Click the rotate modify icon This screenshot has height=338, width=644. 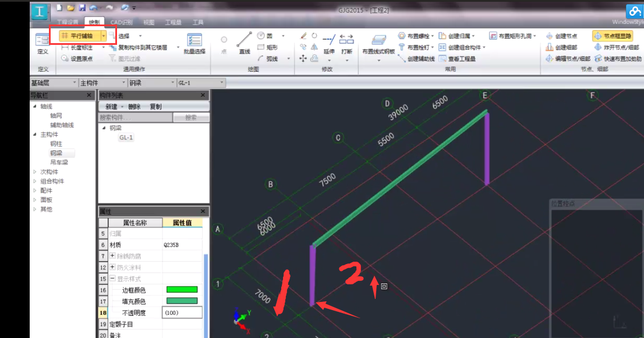pos(314,36)
